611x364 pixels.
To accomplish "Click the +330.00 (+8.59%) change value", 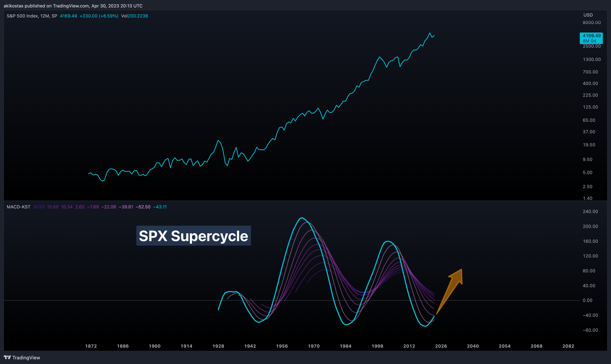I will (x=99, y=16).
